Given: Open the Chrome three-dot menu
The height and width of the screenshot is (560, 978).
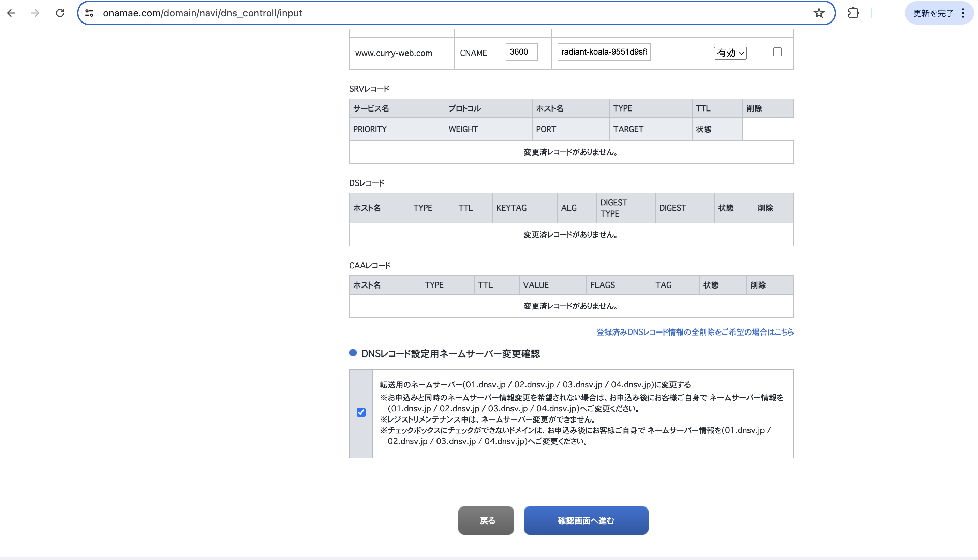Looking at the screenshot, I should click(963, 13).
